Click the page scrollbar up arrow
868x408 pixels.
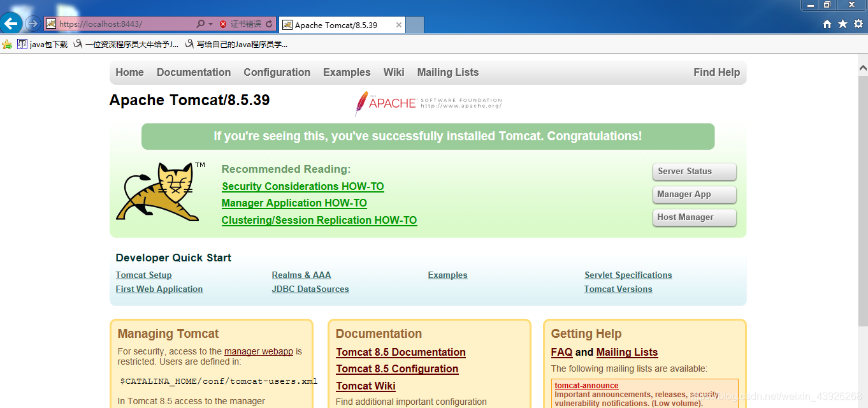[x=863, y=67]
